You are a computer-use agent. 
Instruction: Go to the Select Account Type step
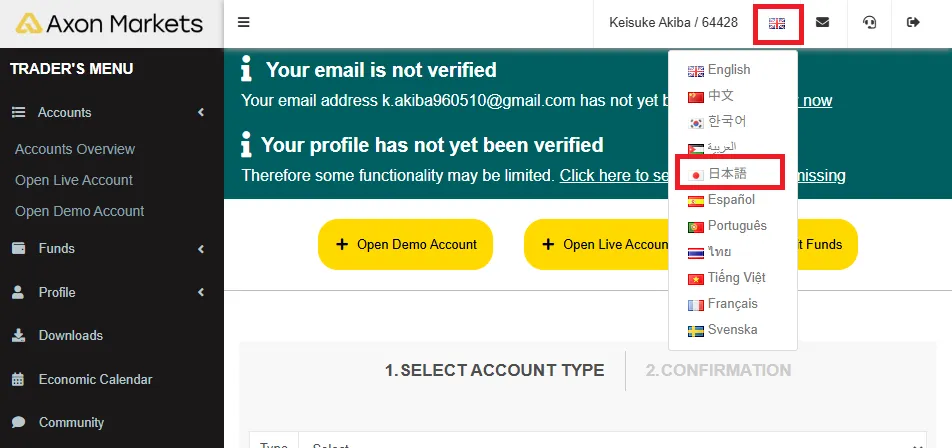[x=494, y=370]
